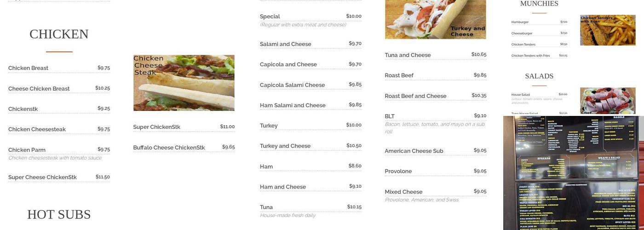Viewport: 644px width, 230px height.
Task: Select Super Cheese ChickenStk entry
Action: pos(42,177)
